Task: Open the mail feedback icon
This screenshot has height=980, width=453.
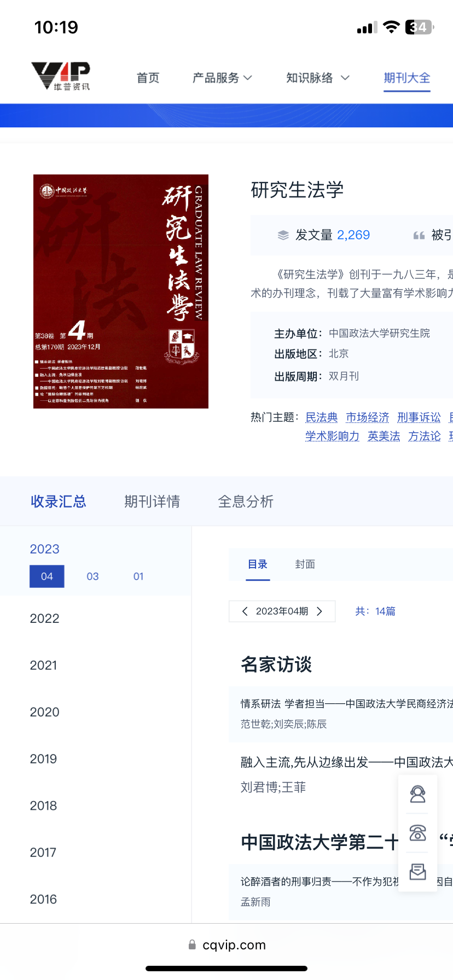Action: coord(417,871)
